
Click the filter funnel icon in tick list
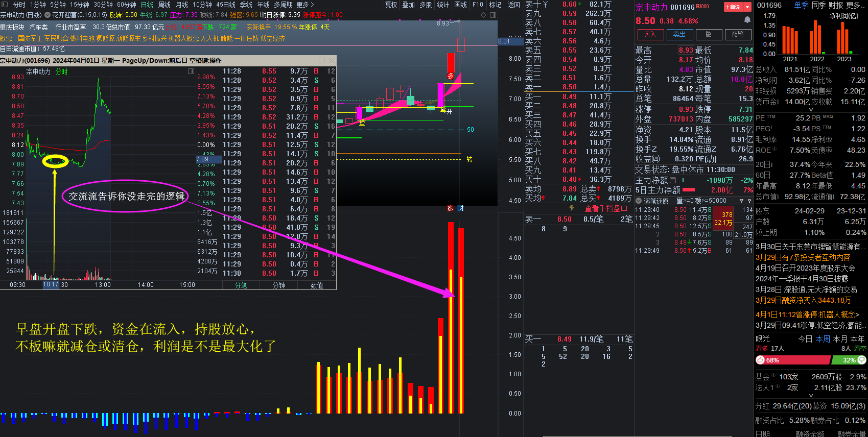[741, 201]
